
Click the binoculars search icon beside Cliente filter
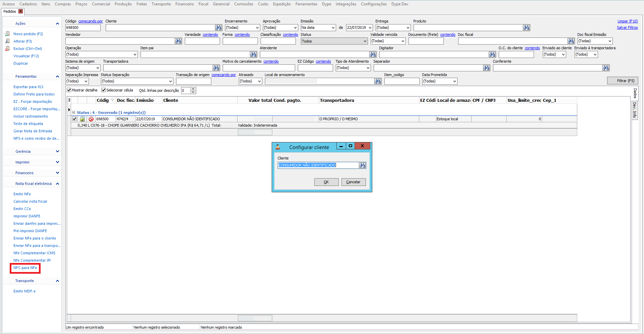(218, 28)
